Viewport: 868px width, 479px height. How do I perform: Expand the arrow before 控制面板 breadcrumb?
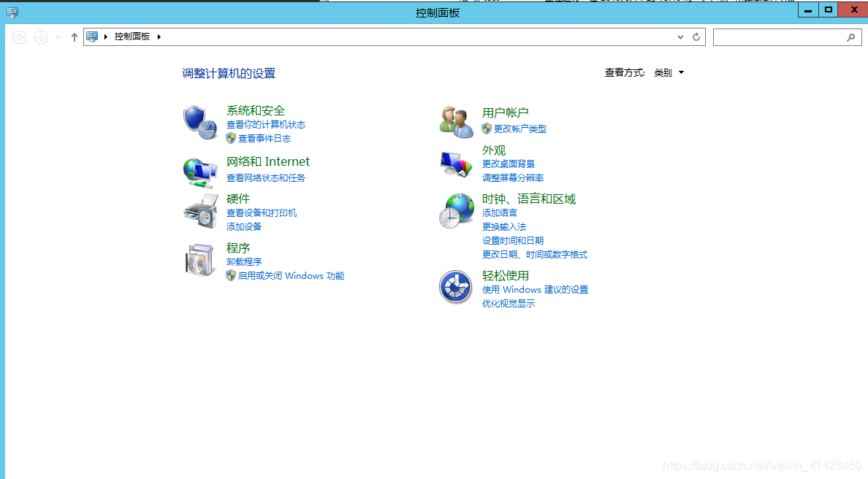[106, 37]
